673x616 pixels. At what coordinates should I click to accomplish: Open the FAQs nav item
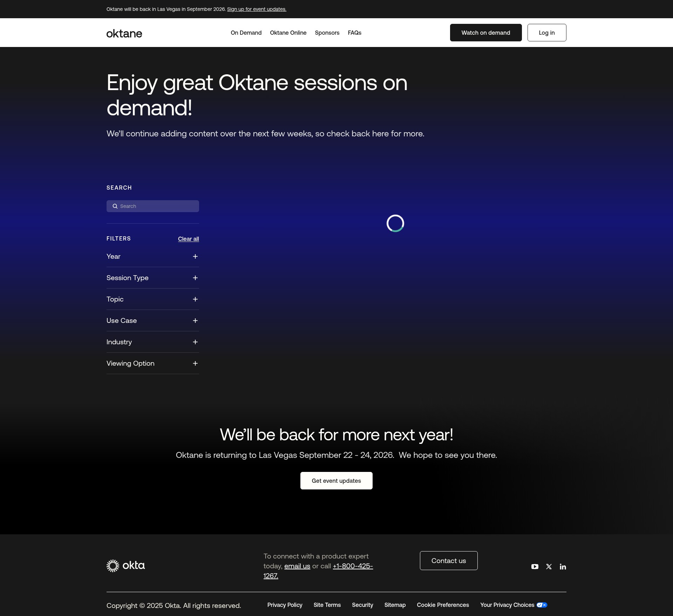pos(354,33)
